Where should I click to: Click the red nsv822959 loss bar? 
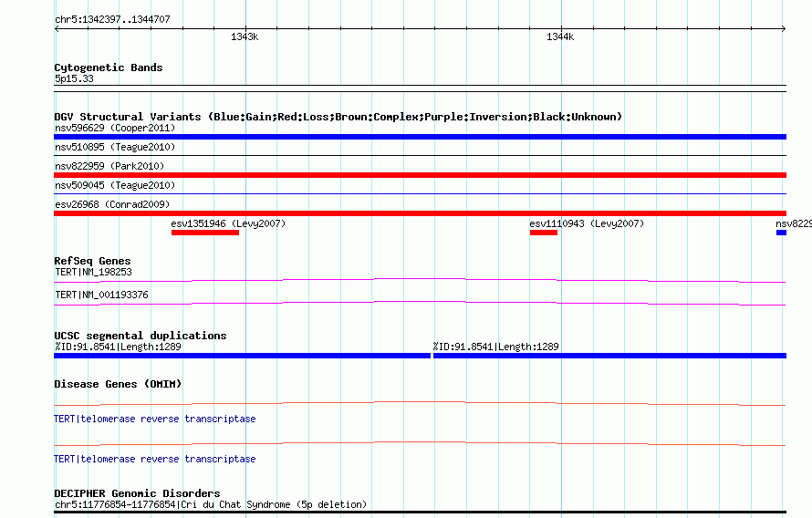pos(420,175)
